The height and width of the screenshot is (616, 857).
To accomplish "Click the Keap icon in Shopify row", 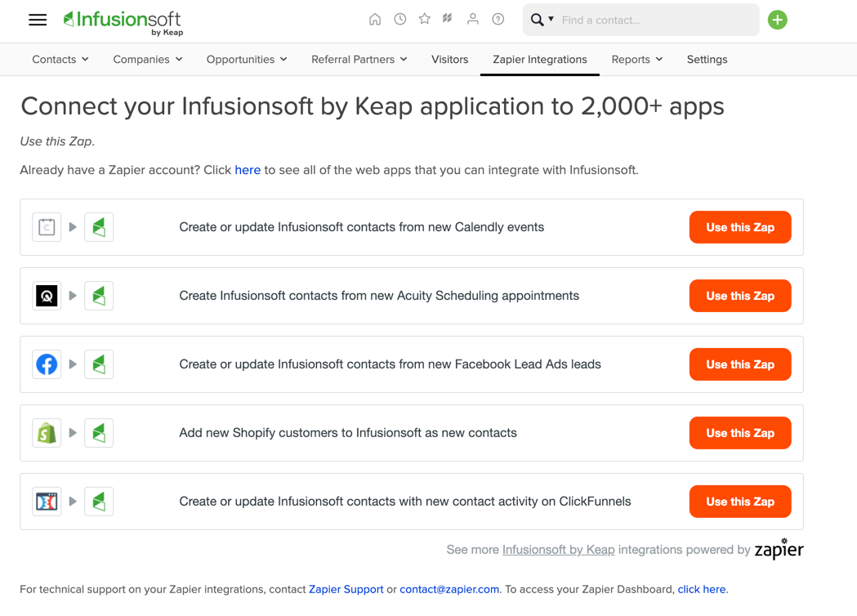I will coord(99,433).
